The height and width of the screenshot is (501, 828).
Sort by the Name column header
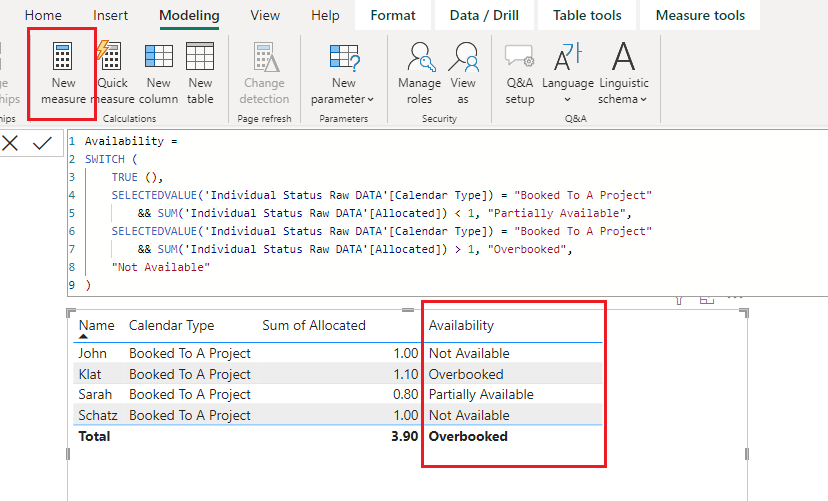pos(97,325)
